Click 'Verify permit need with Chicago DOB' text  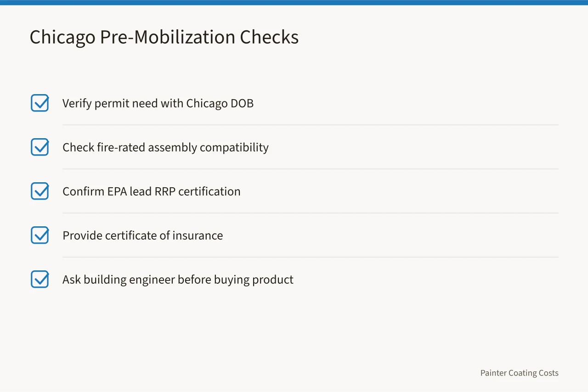tap(158, 103)
